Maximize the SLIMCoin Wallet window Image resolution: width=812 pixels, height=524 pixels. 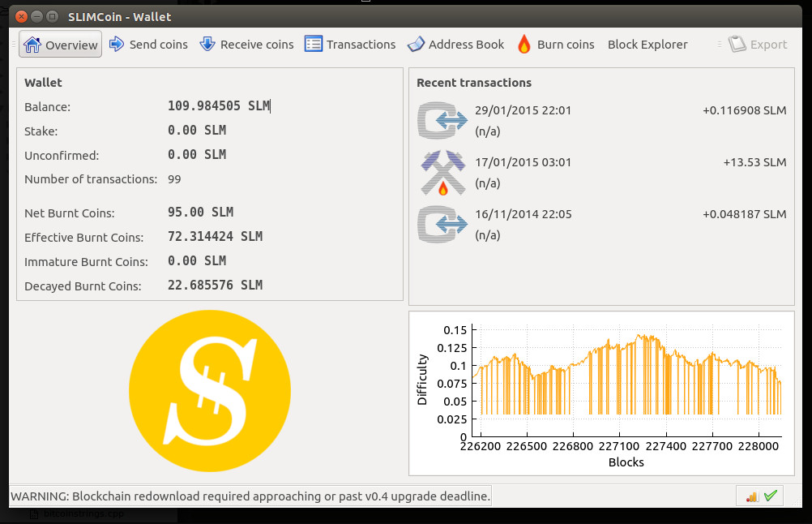[53, 16]
